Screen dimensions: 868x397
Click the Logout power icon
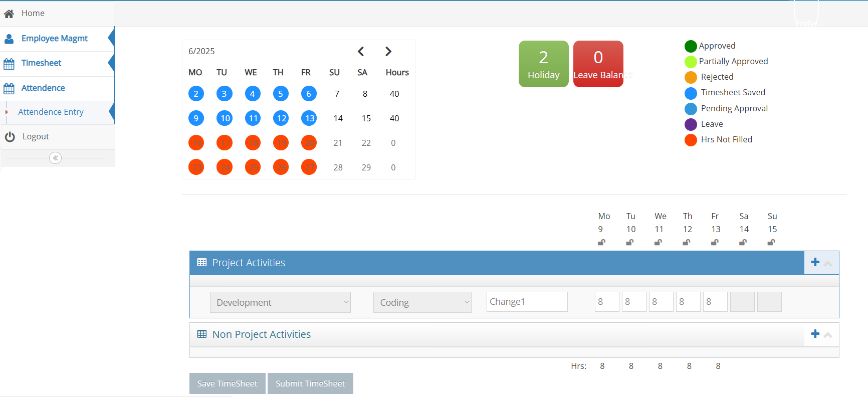point(10,137)
